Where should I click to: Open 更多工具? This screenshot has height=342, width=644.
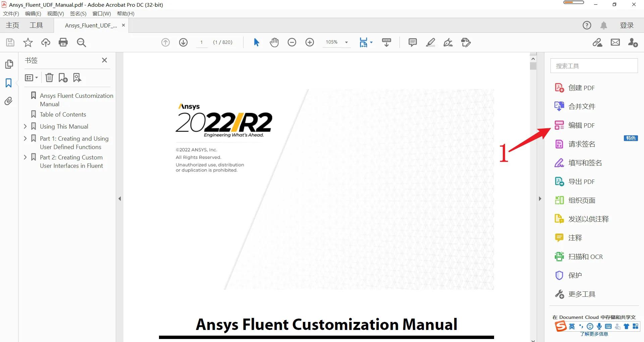(x=575, y=294)
